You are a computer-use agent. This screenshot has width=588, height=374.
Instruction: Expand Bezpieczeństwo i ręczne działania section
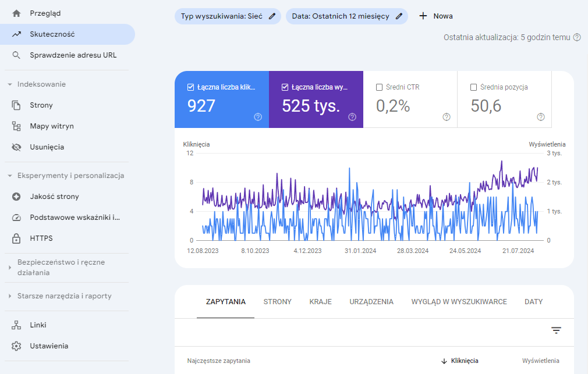point(10,268)
